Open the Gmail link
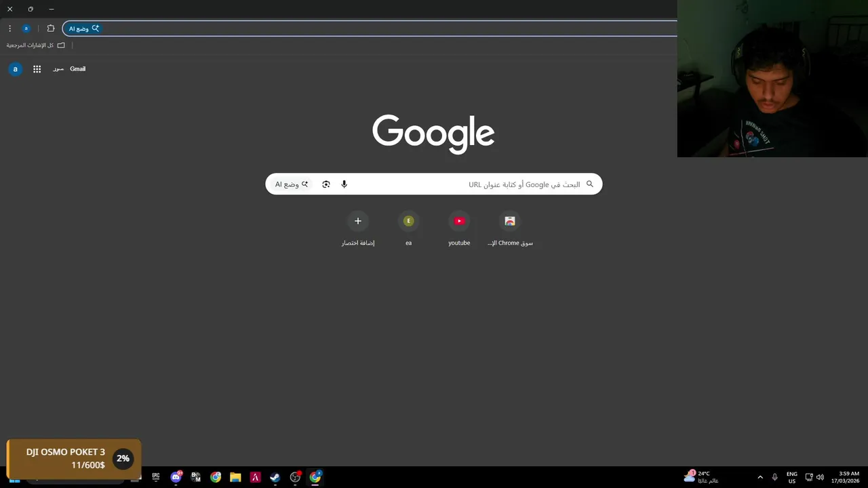The height and width of the screenshot is (488, 868). click(x=77, y=69)
